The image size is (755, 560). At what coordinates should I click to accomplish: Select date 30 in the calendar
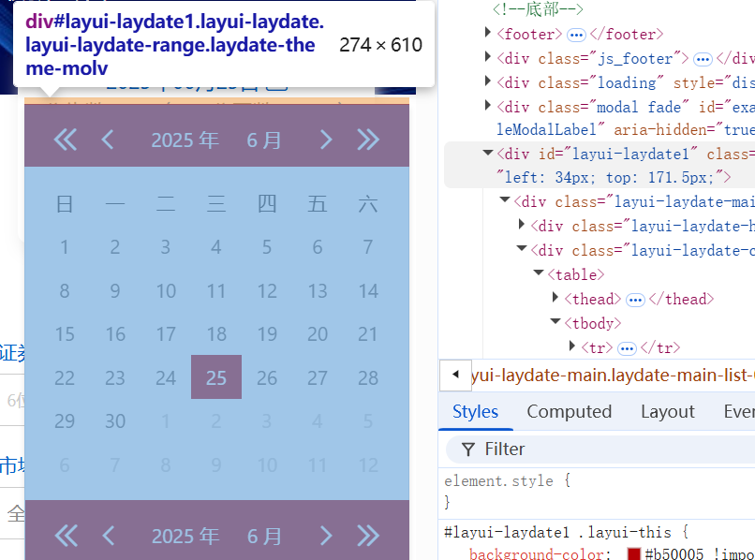[115, 420]
